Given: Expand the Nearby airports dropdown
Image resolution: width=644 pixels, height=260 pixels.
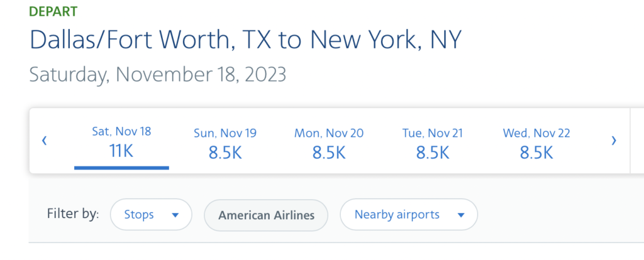Looking at the screenshot, I should pos(409,215).
